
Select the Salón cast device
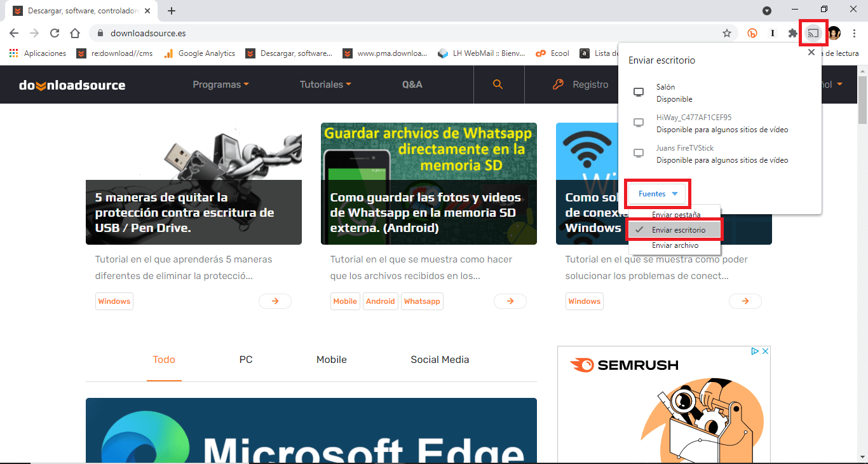(719, 93)
